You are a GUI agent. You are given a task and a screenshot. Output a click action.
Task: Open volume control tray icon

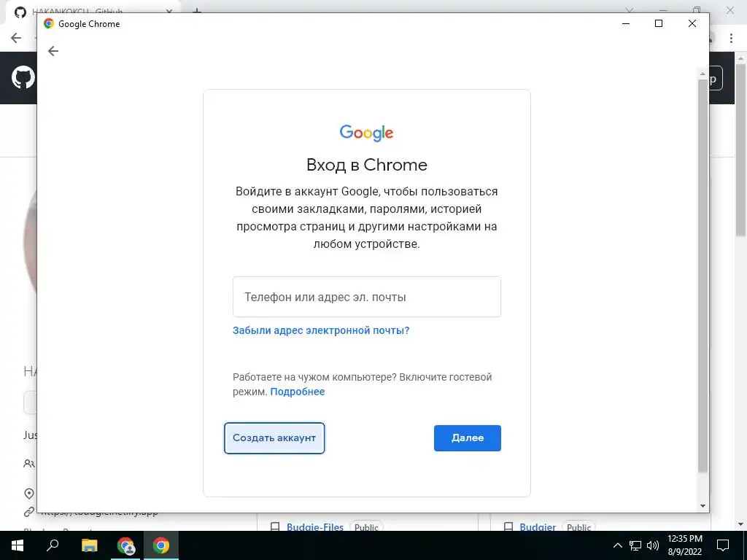pos(653,545)
